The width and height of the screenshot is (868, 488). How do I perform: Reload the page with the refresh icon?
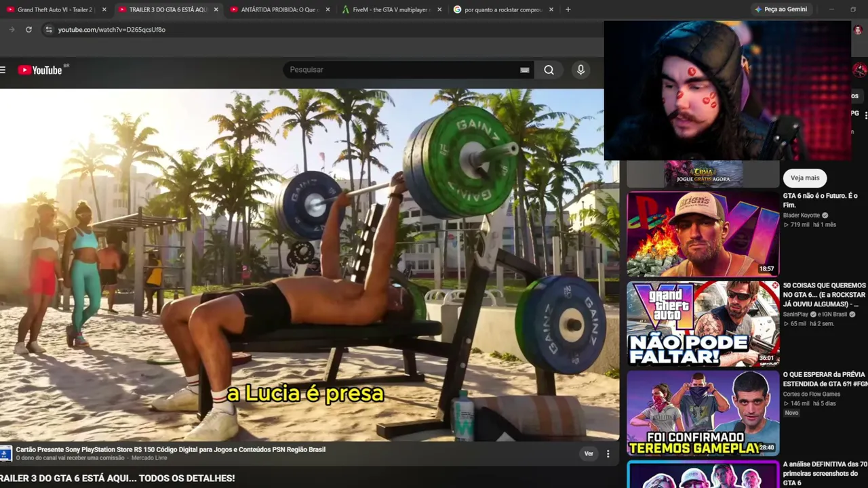[x=28, y=30]
